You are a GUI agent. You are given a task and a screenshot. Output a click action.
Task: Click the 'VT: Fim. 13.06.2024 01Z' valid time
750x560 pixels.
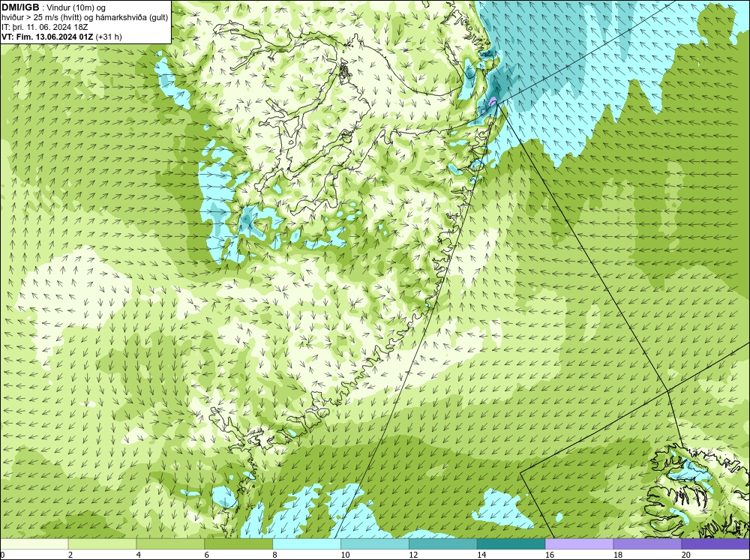point(47,37)
